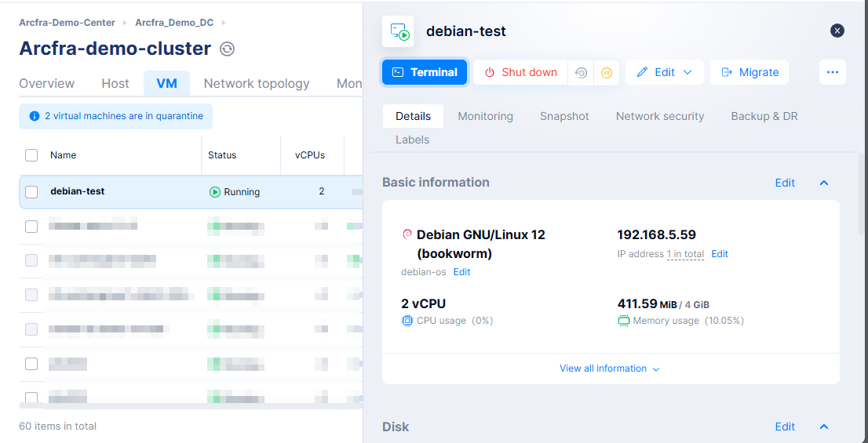
Task: Collapse the Basic information section
Action: pyautogui.click(x=824, y=183)
